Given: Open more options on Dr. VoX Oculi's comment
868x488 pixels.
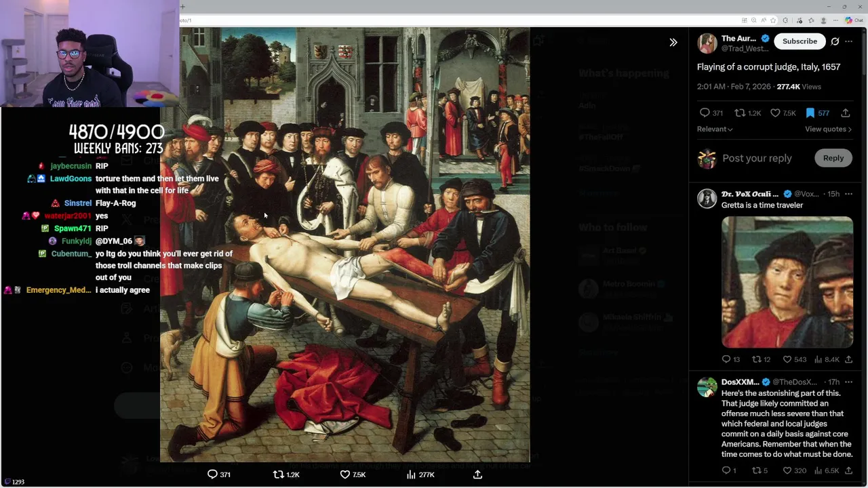Looking at the screenshot, I should tap(848, 194).
